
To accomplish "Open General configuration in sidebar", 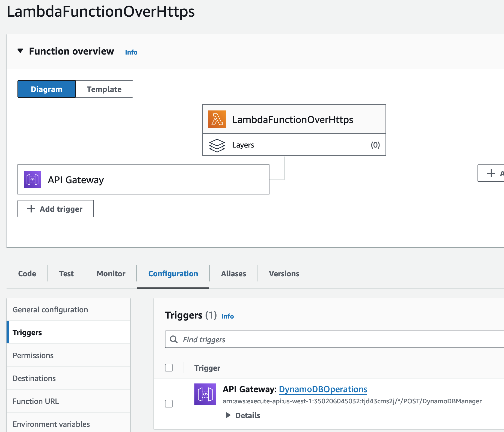I will pos(68,310).
